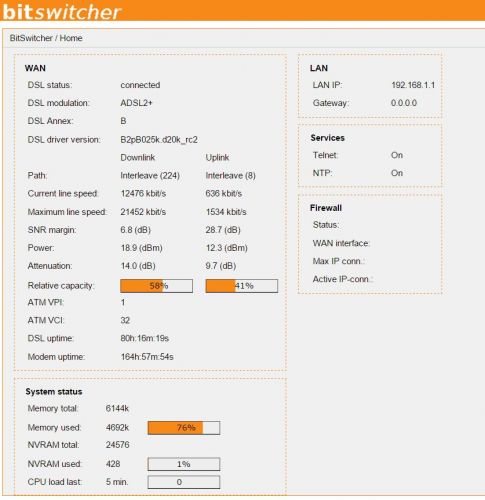Click maximum line speed '1534 kbit/s'
The width and height of the screenshot is (485, 500).
(226, 212)
